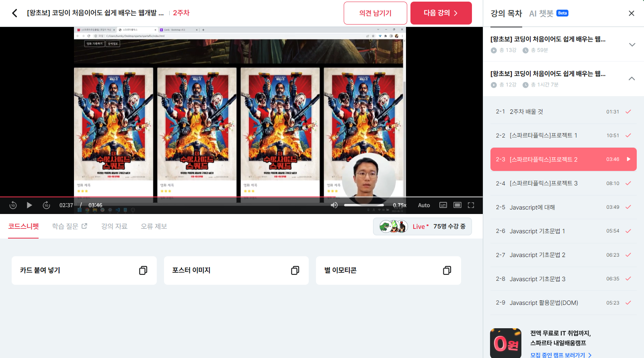
Task: Open lecture 2-6 Javascript 기초문법 1
Action: coord(564,231)
